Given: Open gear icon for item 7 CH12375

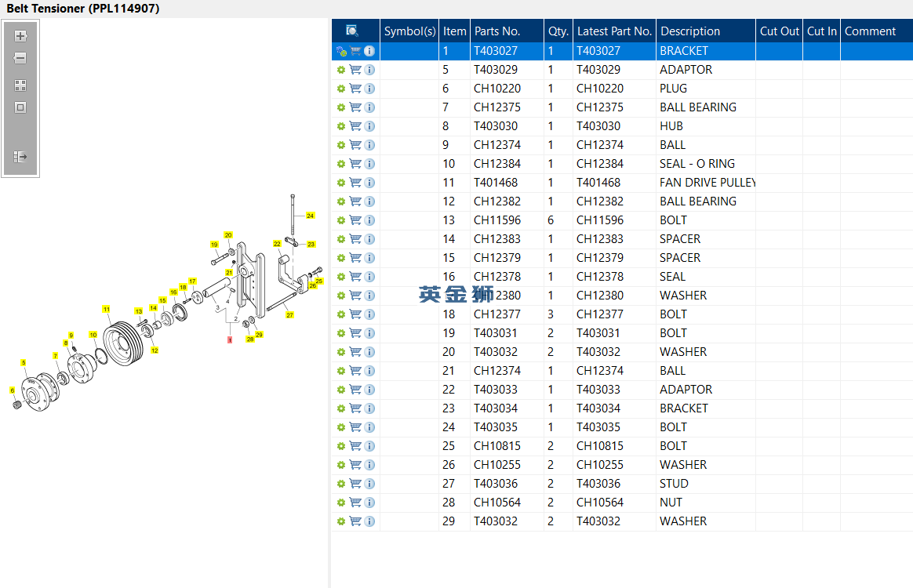Looking at the screenshot, I should [341, 107].
